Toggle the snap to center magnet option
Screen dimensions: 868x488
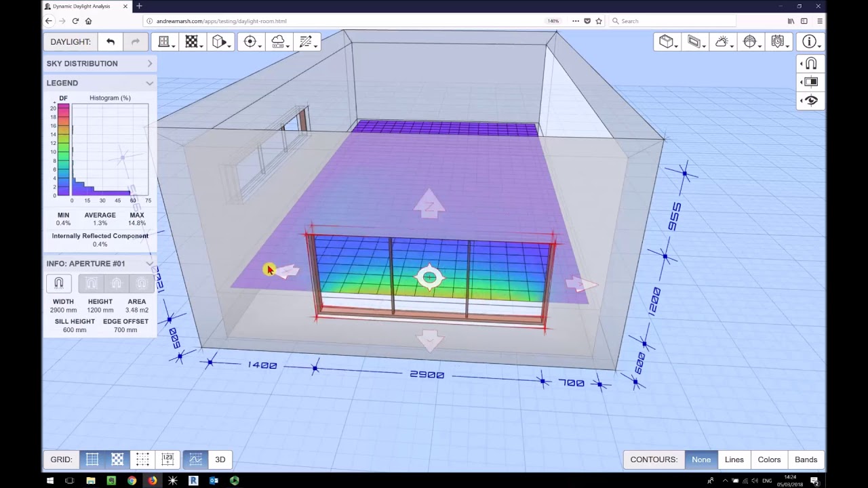[x=117, y=283]
